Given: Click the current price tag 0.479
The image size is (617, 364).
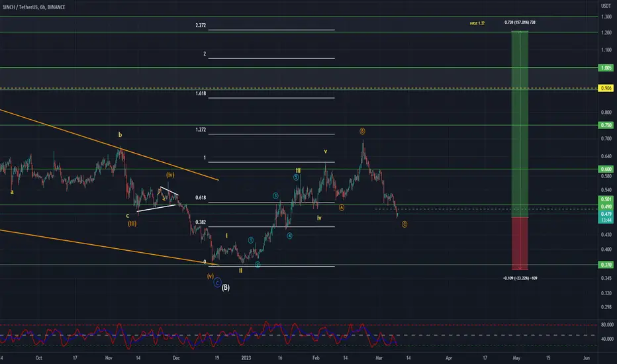Looking at the screenshot, I should coord(606,214).
